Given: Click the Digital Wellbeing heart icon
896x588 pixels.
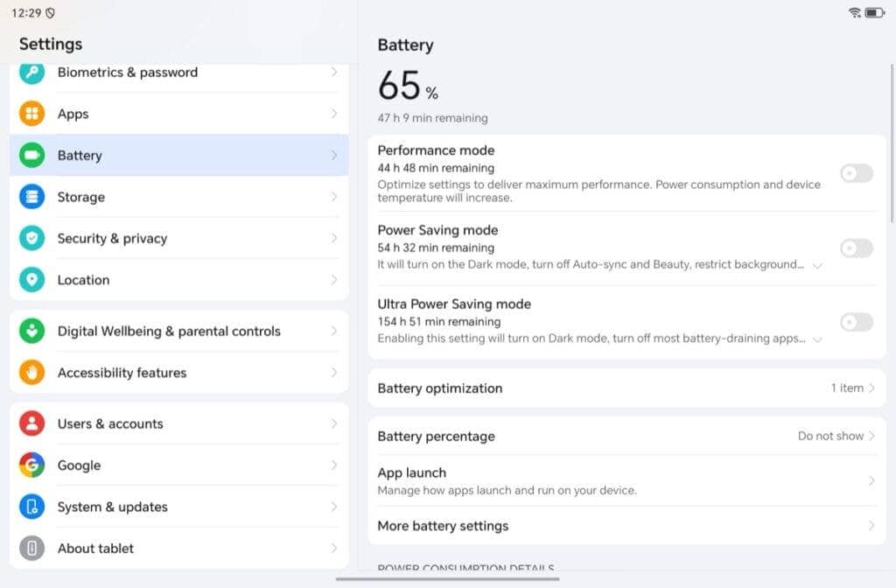Looking at the screenshot, I should (32, 331).
